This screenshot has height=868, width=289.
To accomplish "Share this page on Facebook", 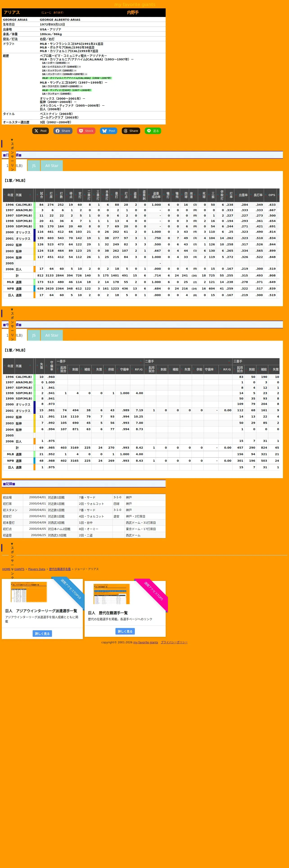I will (x=63, y=131).
